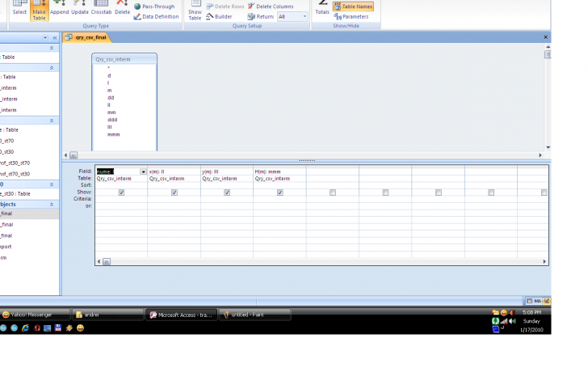588x368 pixels.
Task: Launch Internet Explorer from quick launch
Action: [x=25, y=328]
